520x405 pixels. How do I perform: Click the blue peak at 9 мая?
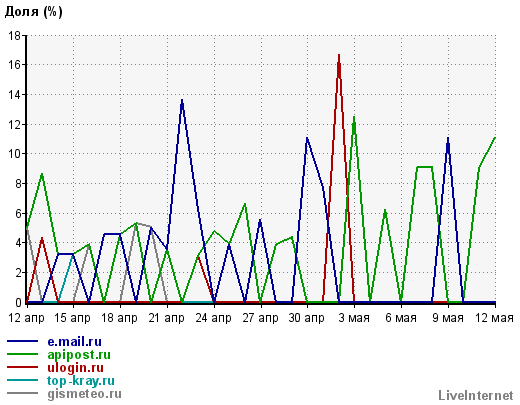[448, 139]
